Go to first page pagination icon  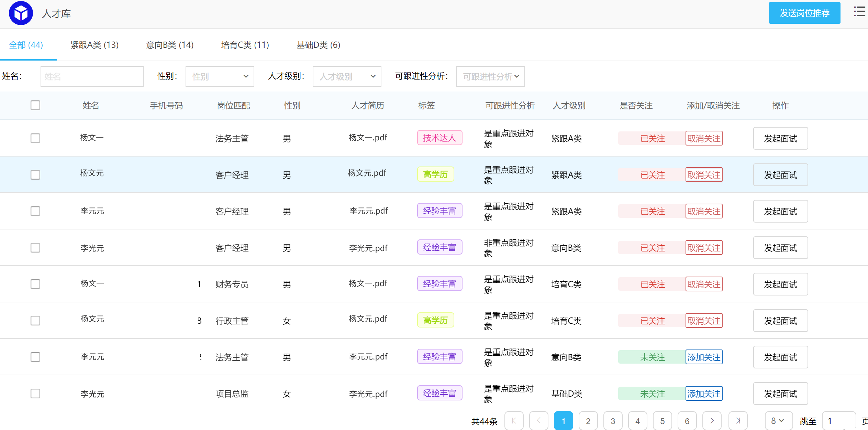pos(514,421)
